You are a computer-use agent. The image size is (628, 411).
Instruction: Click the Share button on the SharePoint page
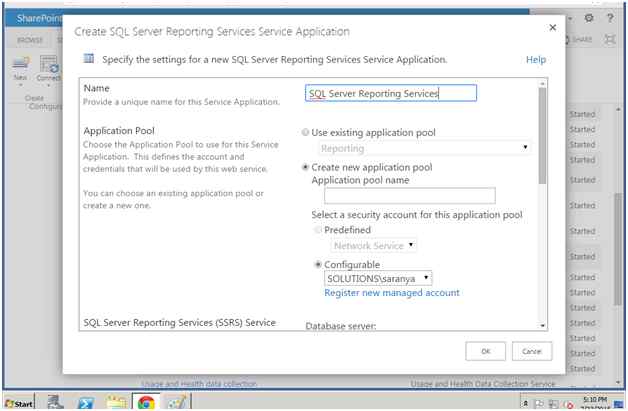[x=579, y=39]
